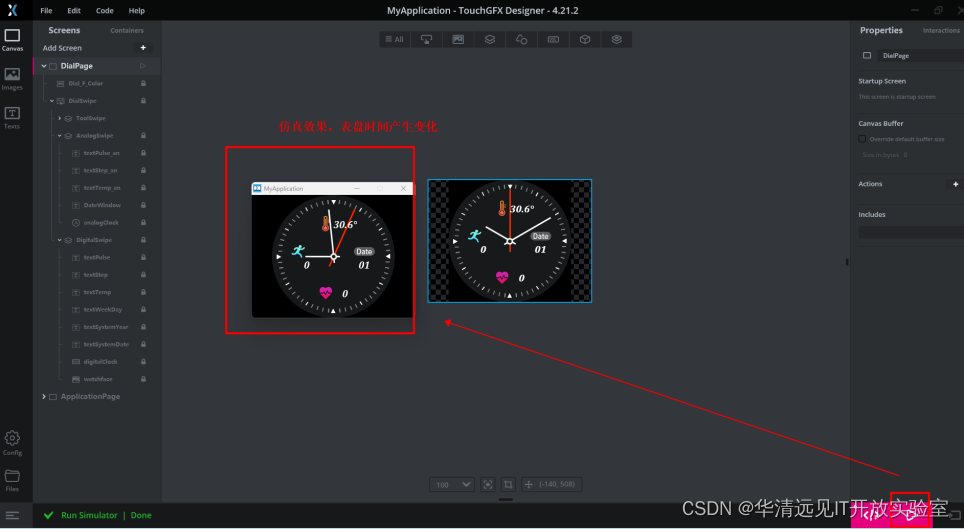Show All widgets category
Screen dimensions: 964x529
click(x=395, y=39)
